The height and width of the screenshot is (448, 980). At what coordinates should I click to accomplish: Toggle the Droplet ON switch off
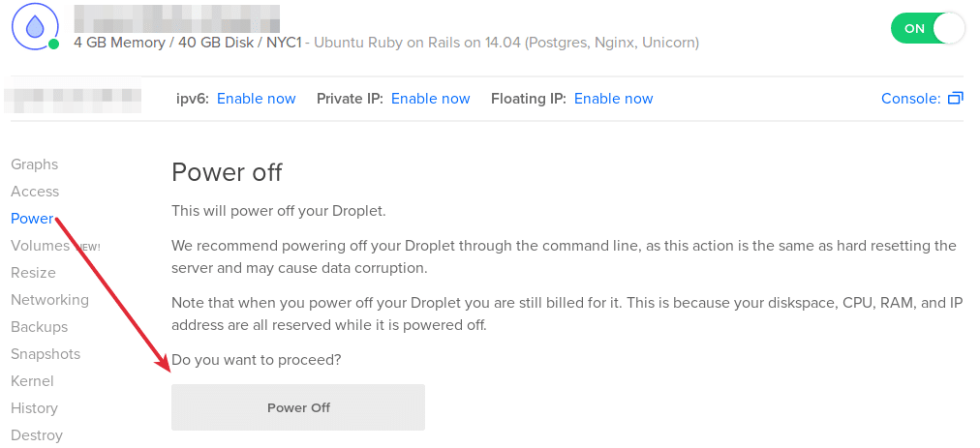[928, 29]
